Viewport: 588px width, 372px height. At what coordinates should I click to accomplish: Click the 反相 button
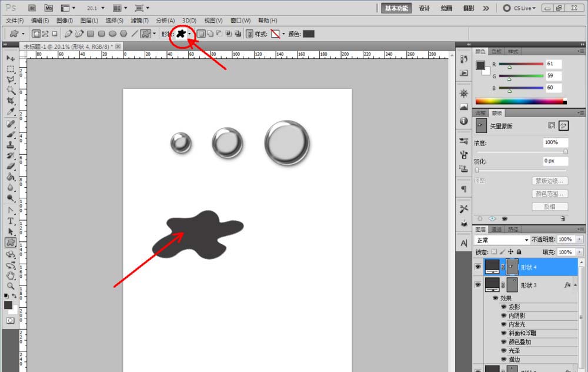[550, 207]
